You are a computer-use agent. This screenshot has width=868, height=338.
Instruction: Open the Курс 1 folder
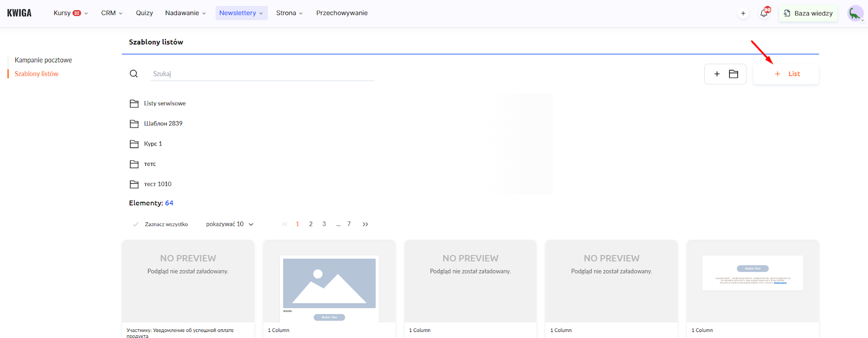(x=152, y=144)
